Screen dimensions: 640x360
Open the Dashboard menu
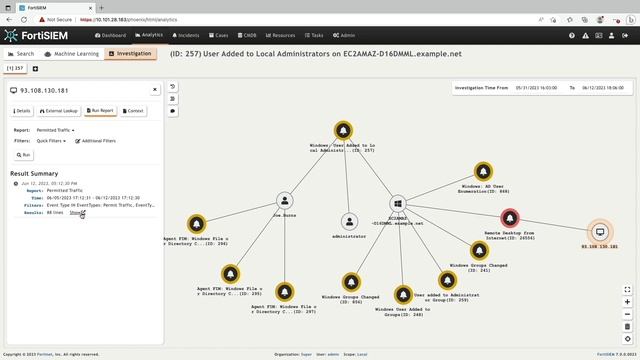coord(111,36)
